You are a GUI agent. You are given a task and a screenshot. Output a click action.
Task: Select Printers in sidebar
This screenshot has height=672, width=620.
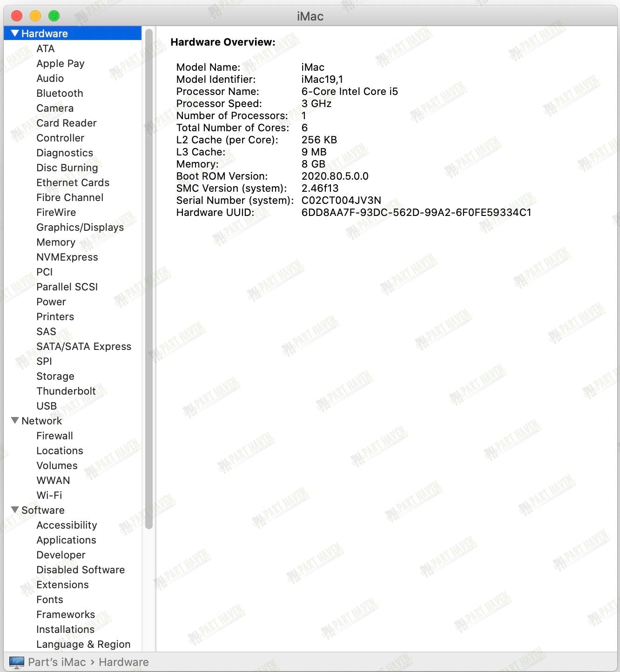pyautogui.click(x=55, y=316)
